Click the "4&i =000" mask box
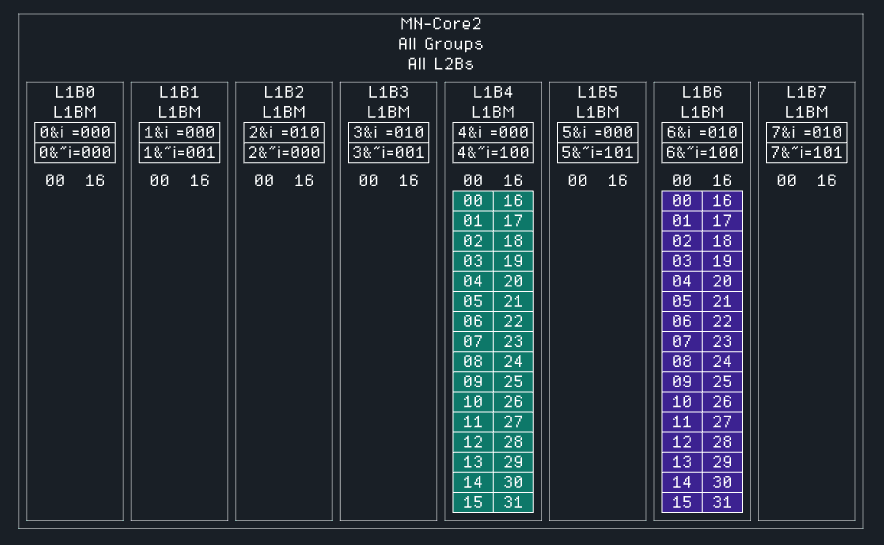 click(x=493, y=132)
